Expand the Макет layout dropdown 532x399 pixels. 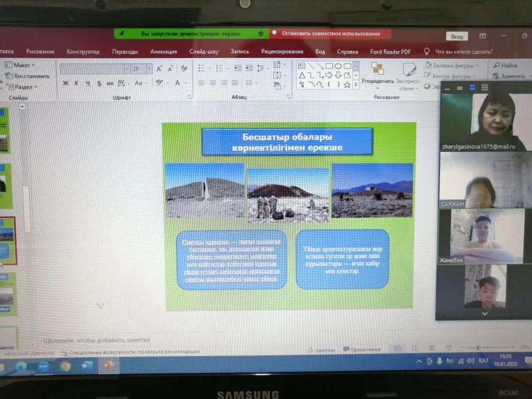pos(20,65)
